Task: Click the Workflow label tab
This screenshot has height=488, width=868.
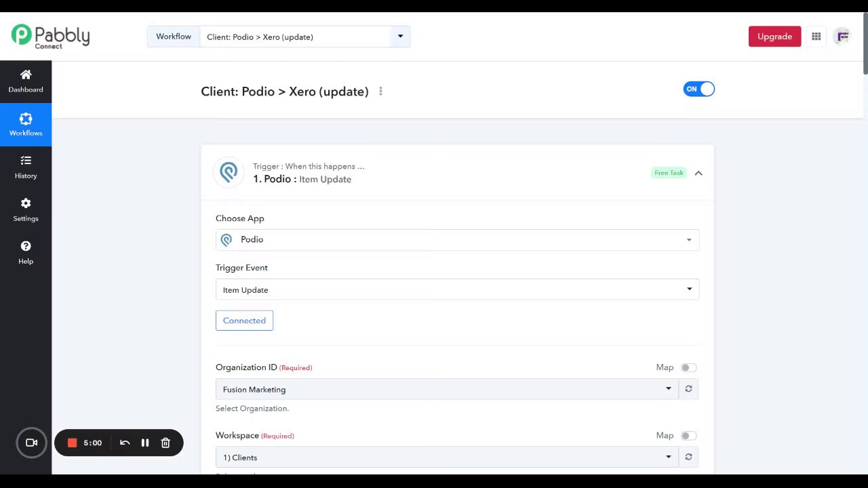Action: (x=174, y=37)
